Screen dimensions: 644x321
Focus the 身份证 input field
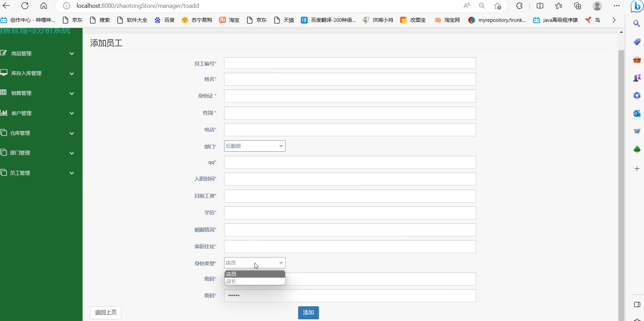[x=350, y=96]
